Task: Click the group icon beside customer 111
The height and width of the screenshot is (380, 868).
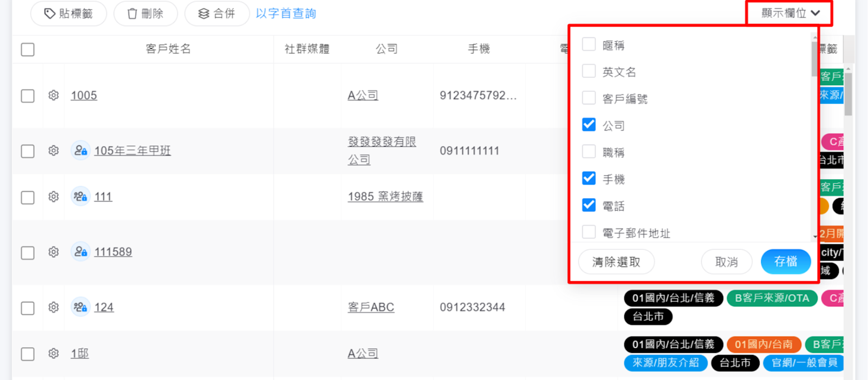Action: (80, 197)
